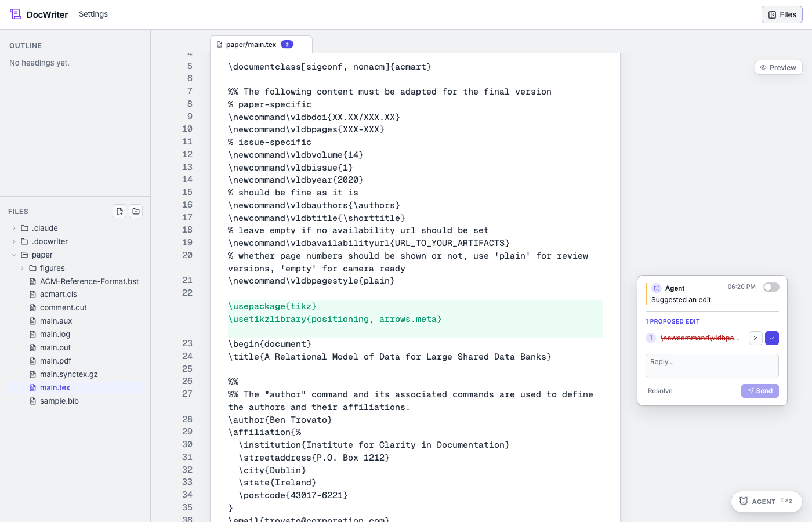Collapse the paper folder chevron

pos(14,255)
